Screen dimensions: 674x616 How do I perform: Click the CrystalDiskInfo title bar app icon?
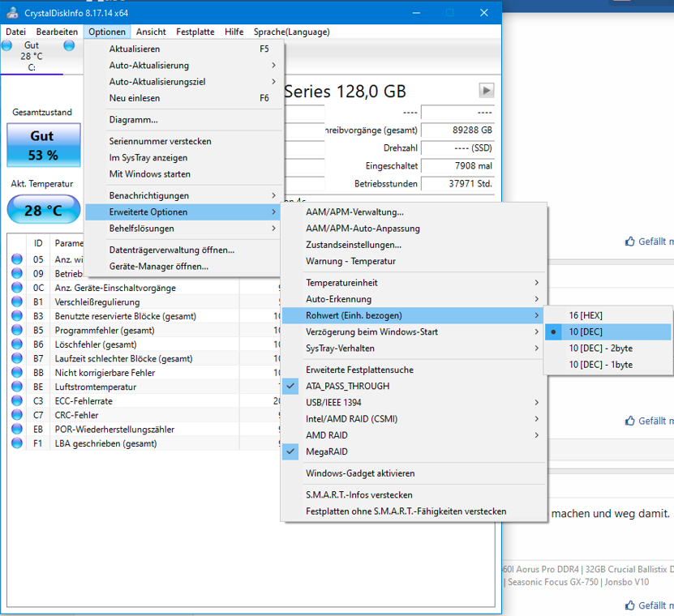pos(12,13)
